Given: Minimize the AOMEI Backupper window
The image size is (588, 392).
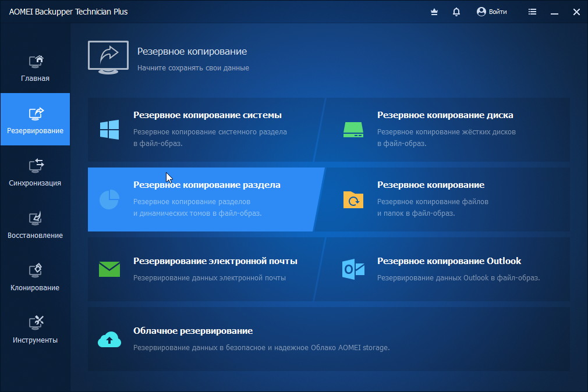Looking at the screenshot, I should pos(555,12).
